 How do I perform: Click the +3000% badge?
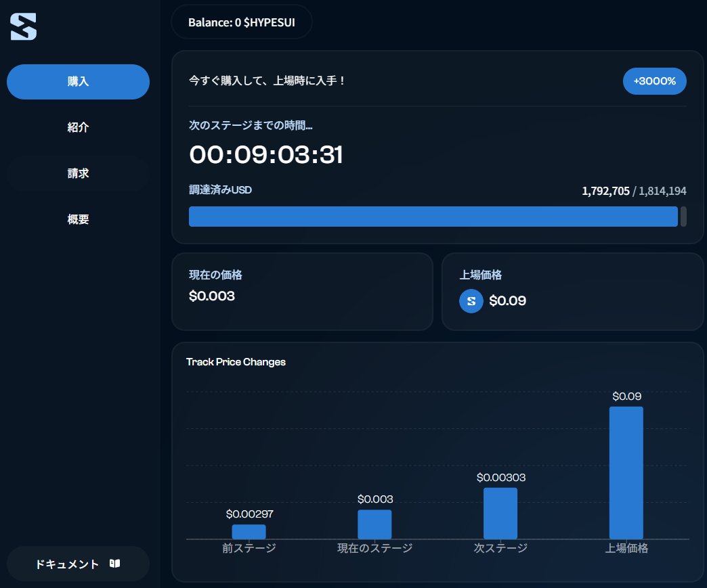coord(654,81)
